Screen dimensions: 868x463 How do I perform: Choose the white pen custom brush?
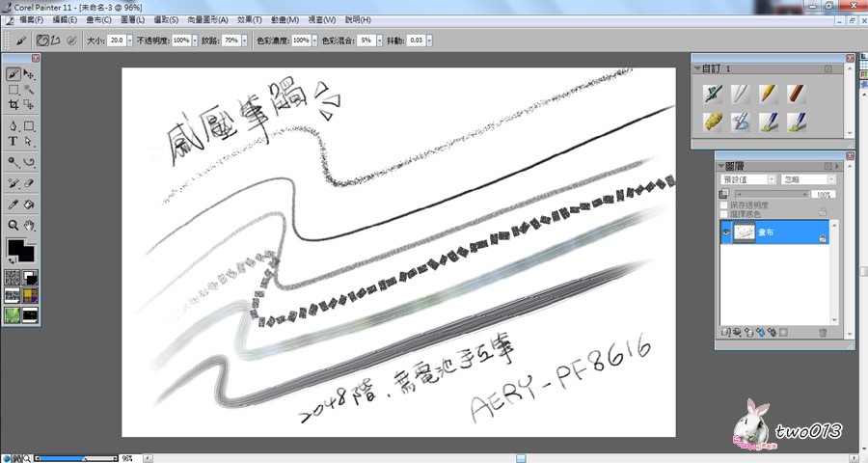(740, 94)
